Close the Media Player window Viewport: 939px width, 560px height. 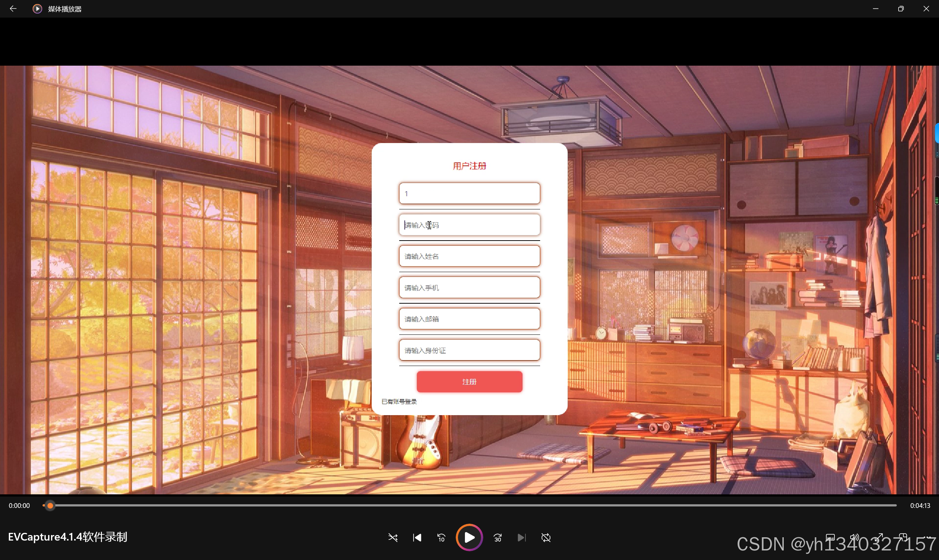[x=926, y=9]
